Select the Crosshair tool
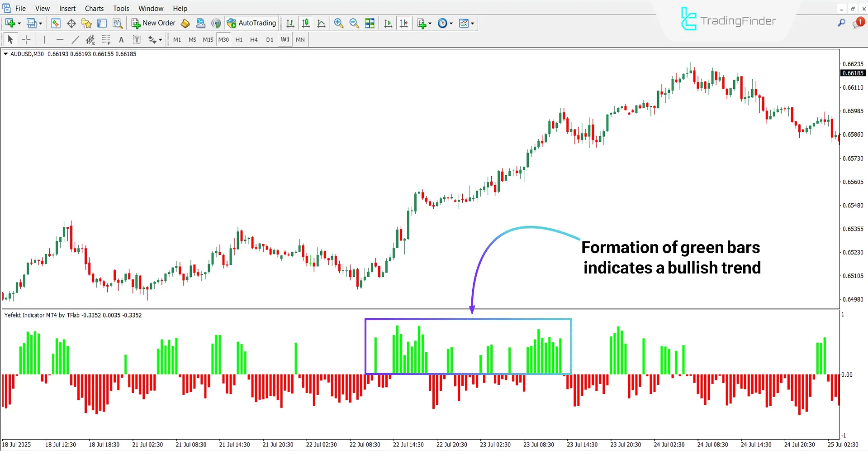The height and width of the screenshot is (451, 868). pos(26,39)
